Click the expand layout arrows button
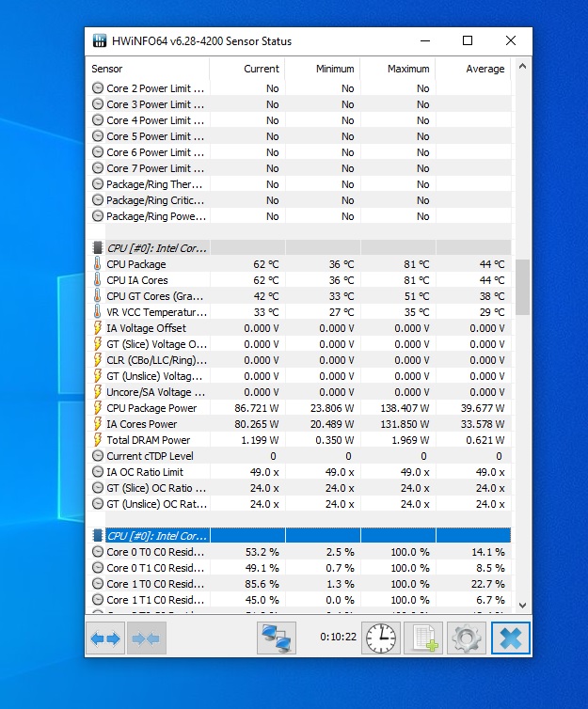This screenshot has height=709, width=588. pos(105,638)
